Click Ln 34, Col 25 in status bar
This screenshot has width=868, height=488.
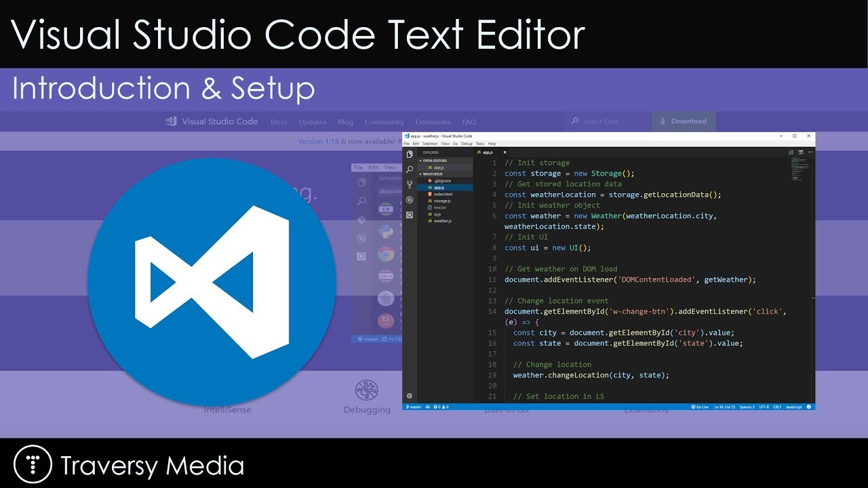click(725, 407)
